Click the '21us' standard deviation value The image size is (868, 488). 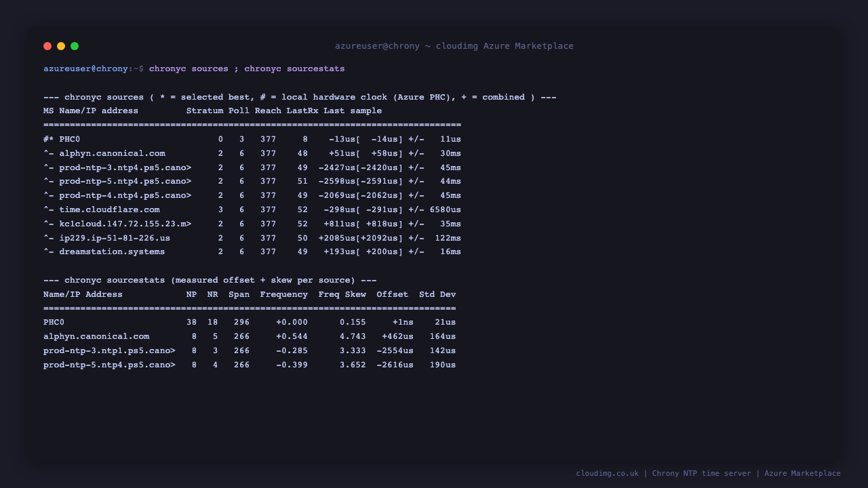coord(446,322)
